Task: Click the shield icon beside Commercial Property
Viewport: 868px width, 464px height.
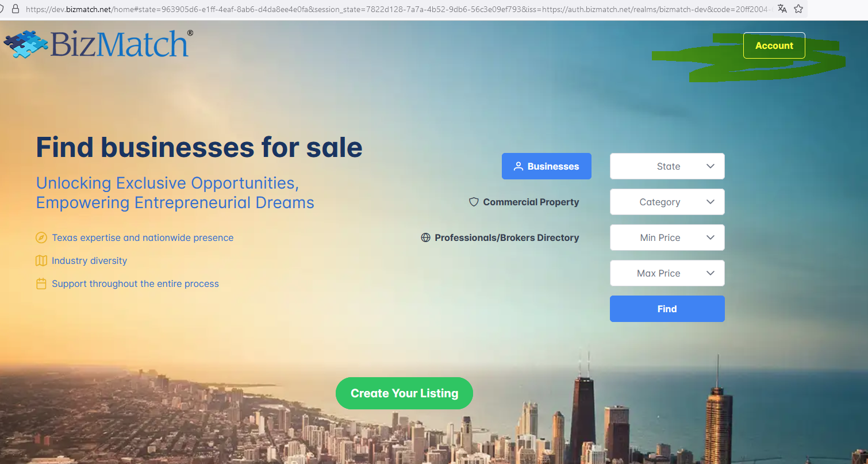Action: pos(474,202)
